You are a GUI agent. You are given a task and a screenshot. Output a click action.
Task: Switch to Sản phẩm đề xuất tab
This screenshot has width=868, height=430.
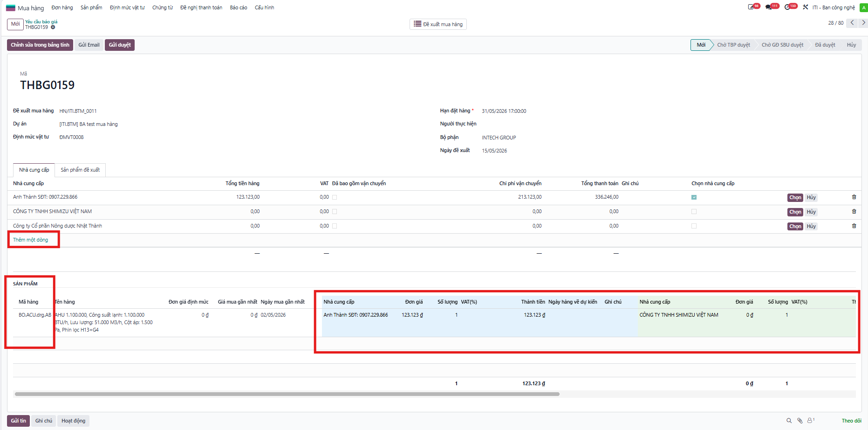[x=80, y=170]
